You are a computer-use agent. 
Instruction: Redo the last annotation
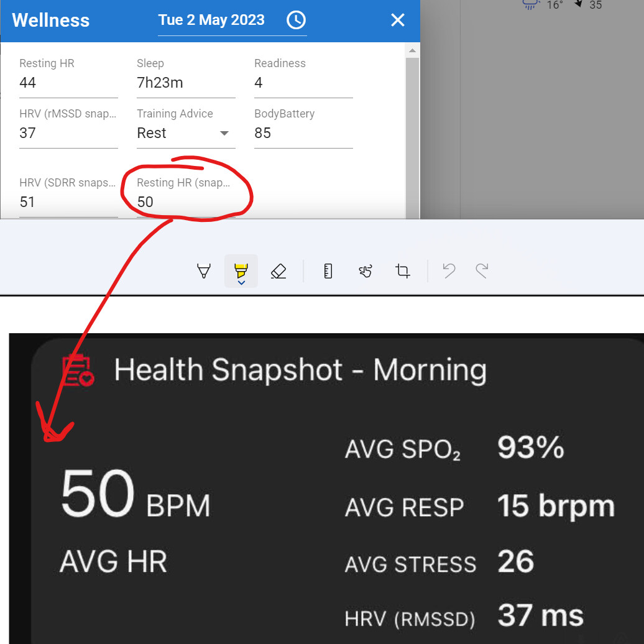tap(482, 271)
